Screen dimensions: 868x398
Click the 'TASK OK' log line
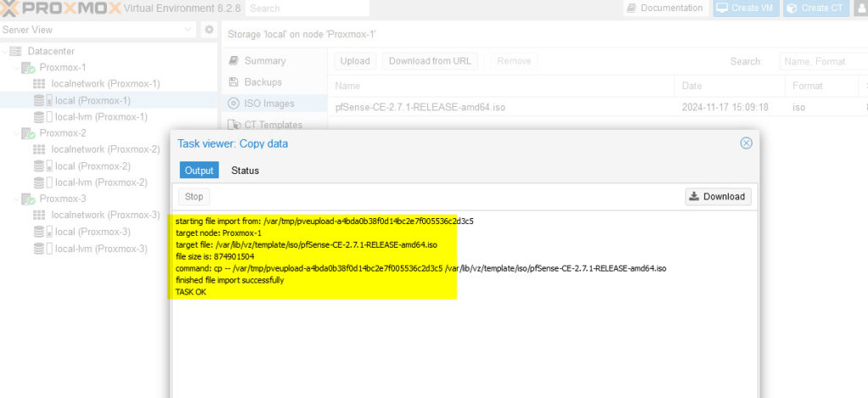(191, 292)
